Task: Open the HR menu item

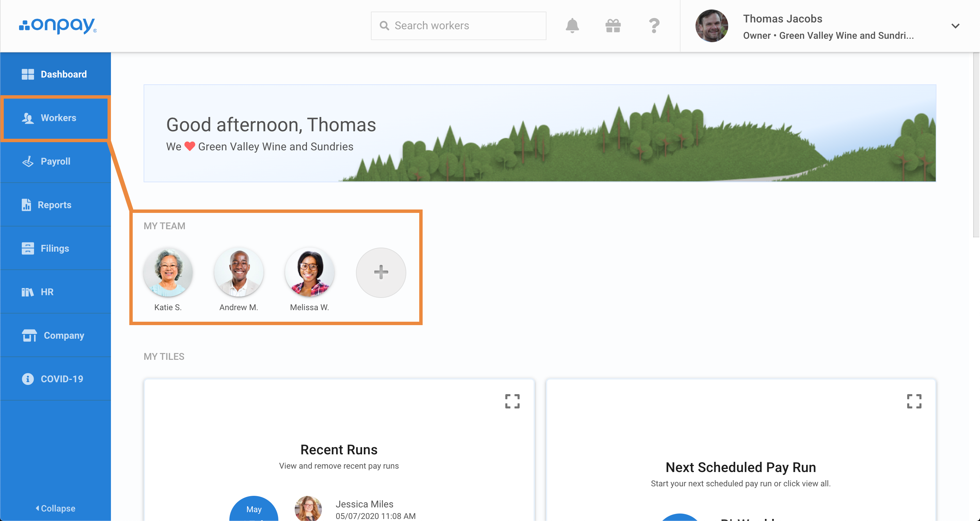Action: pos(55,292)
